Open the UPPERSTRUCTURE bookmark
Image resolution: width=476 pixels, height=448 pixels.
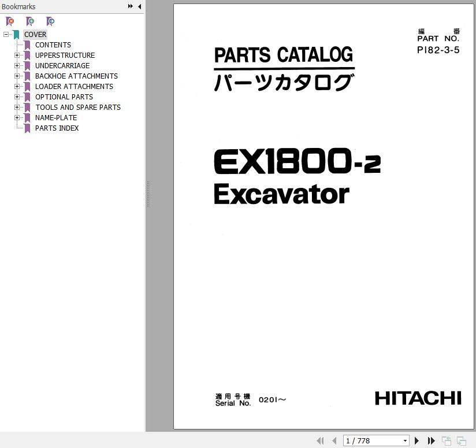[x=65, y=55]
